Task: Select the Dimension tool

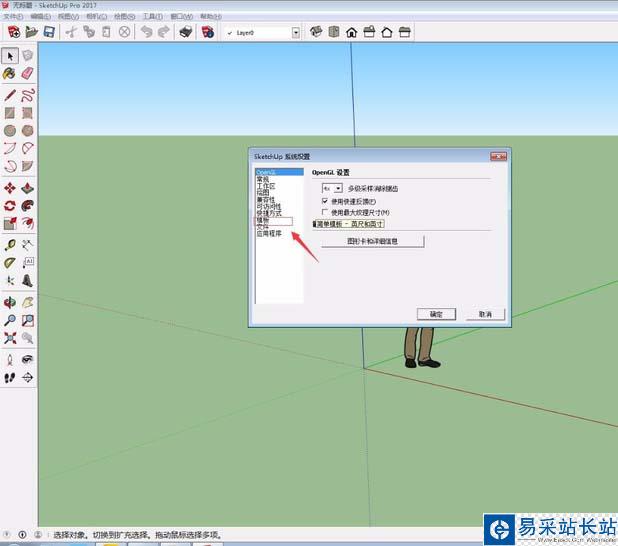Action: [x=27, y=245]
